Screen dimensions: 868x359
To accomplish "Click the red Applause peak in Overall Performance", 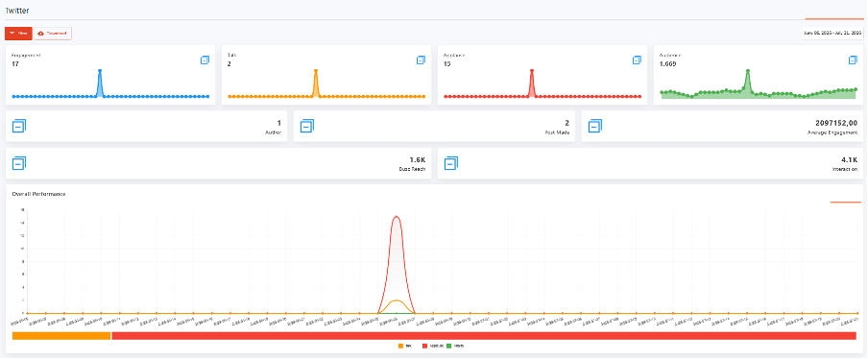I will coord(396,216).
